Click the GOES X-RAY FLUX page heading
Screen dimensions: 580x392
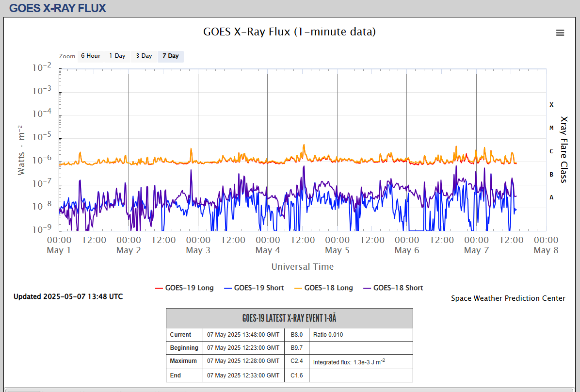coord(58,8)
